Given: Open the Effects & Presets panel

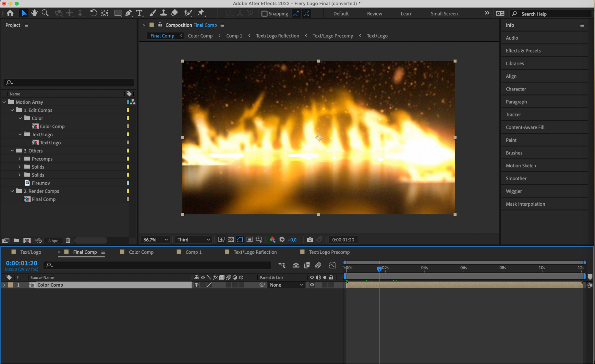Looking at the screenshot, I should click(x=523, y=51).
